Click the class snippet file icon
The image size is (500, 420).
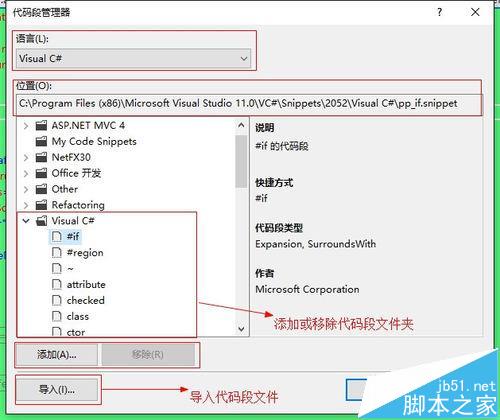click(x=57, y=316)
